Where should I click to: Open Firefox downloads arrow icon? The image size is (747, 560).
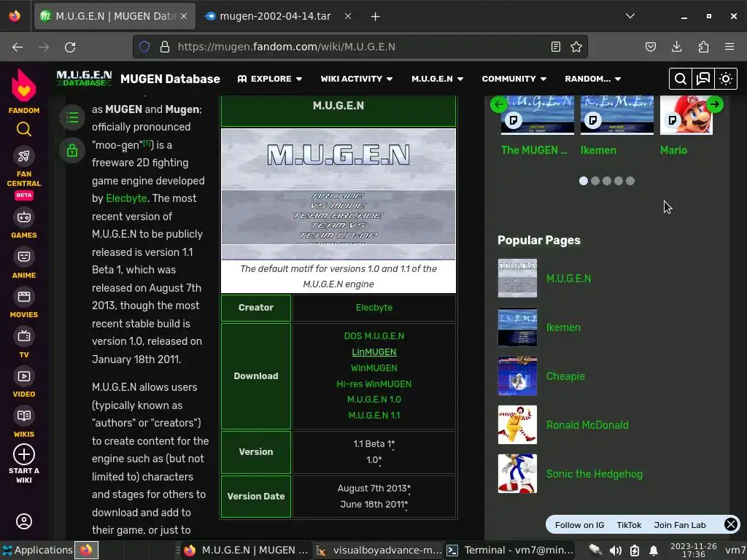tap(676, 47)
